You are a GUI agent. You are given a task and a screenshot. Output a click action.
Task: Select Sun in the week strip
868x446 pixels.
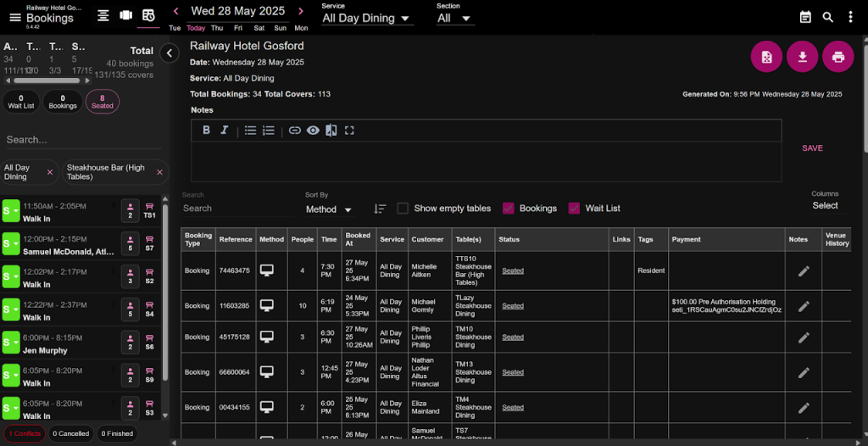tap(280, 28)
